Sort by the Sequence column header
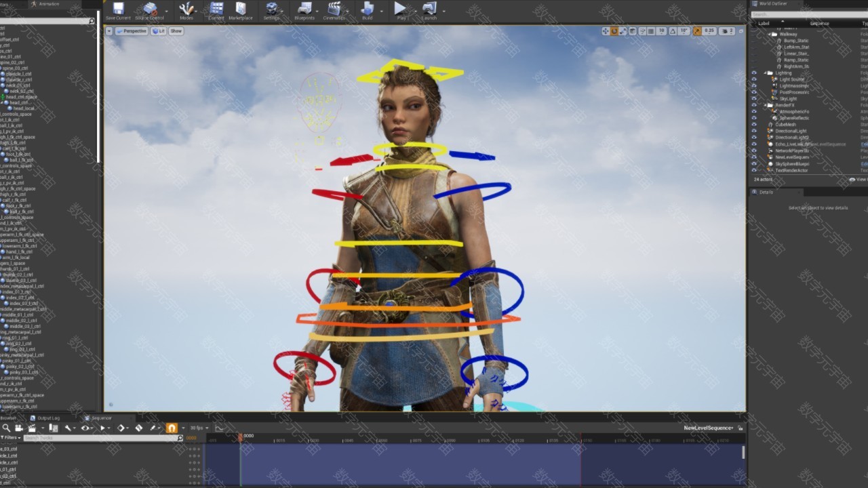This screenshot has height=488, width=868. 819,23
